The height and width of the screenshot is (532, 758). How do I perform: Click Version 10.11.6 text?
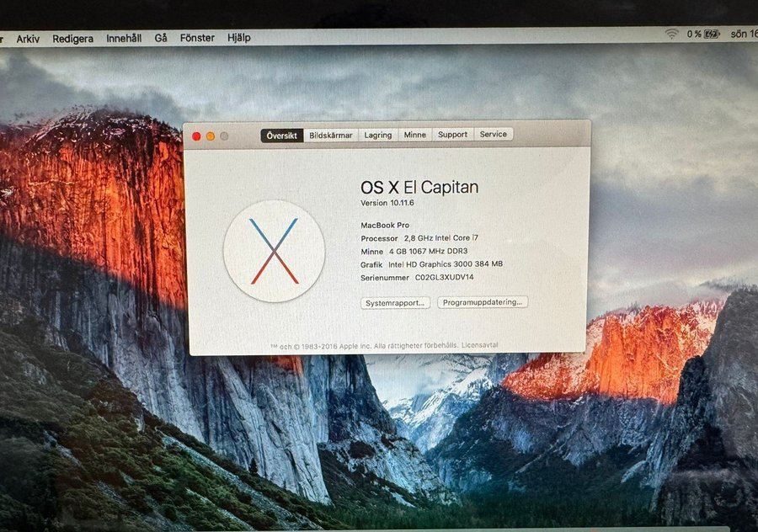(387, 203)
